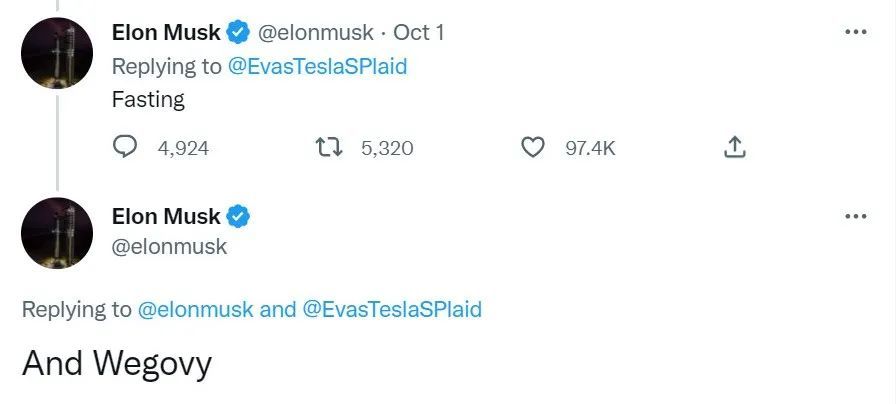This screenshot has height=404, width=896.
Task: Click the share upload icon
Action: (734, 148)
